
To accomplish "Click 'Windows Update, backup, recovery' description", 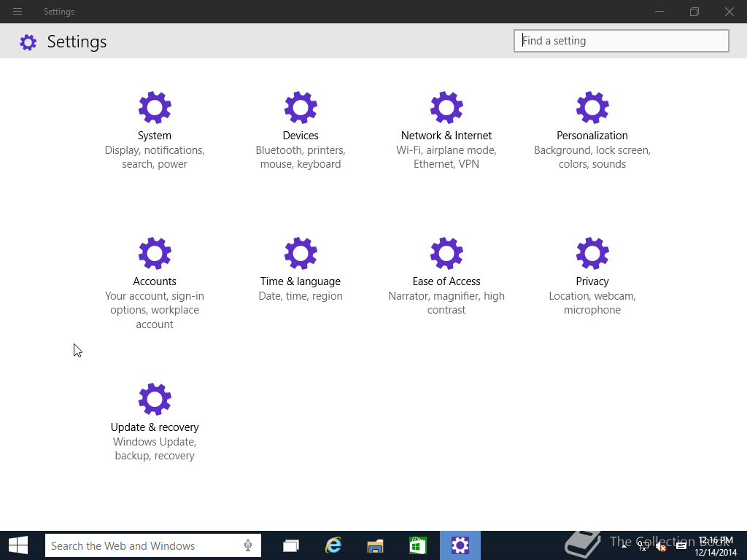I will (x=155, y=448).
